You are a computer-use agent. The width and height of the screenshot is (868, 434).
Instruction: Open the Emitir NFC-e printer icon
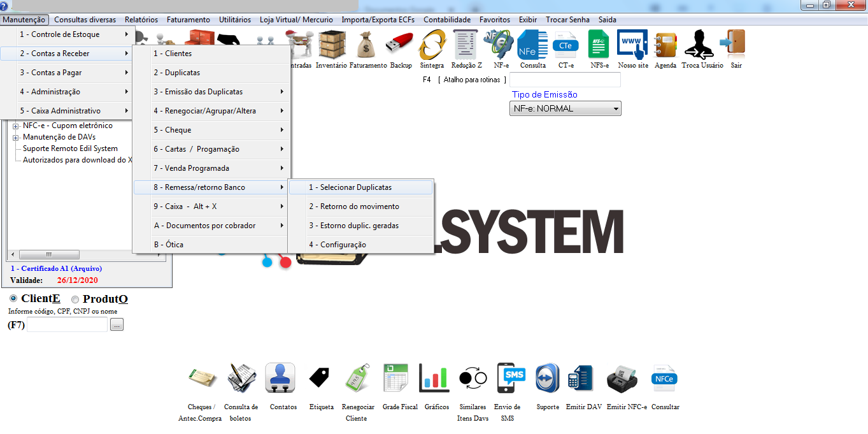click(622, 379)
